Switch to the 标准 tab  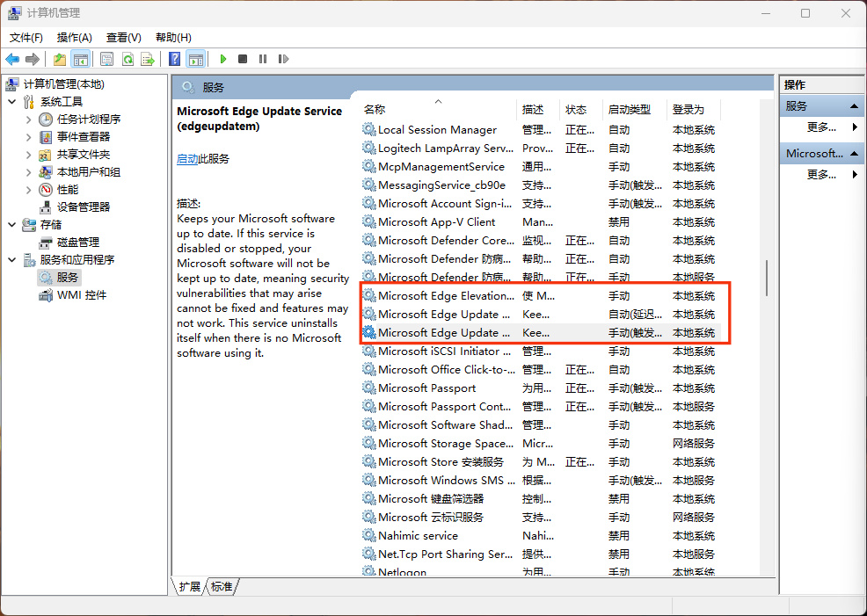point(222,587)
